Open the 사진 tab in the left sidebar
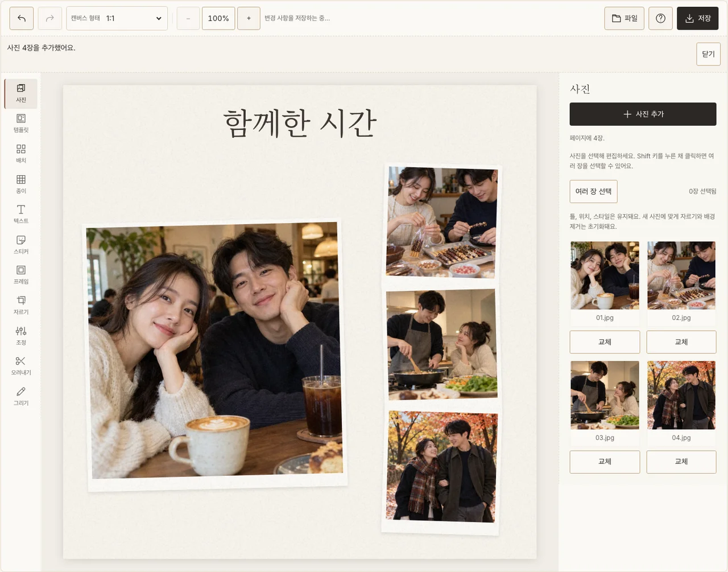Viewport: 728px width, 572px height. point(21,93)
